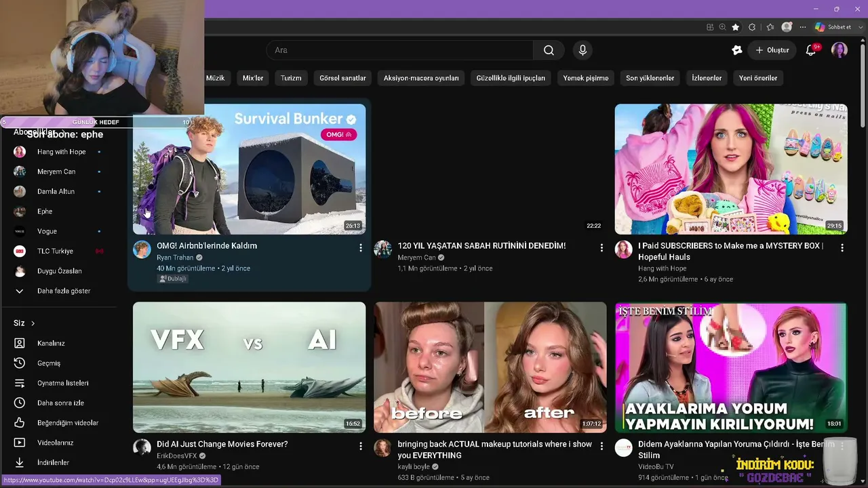
Task: Select the Aksiyon-macera oyunları chip
Action: pyautogui.click(x=421, y=78)
